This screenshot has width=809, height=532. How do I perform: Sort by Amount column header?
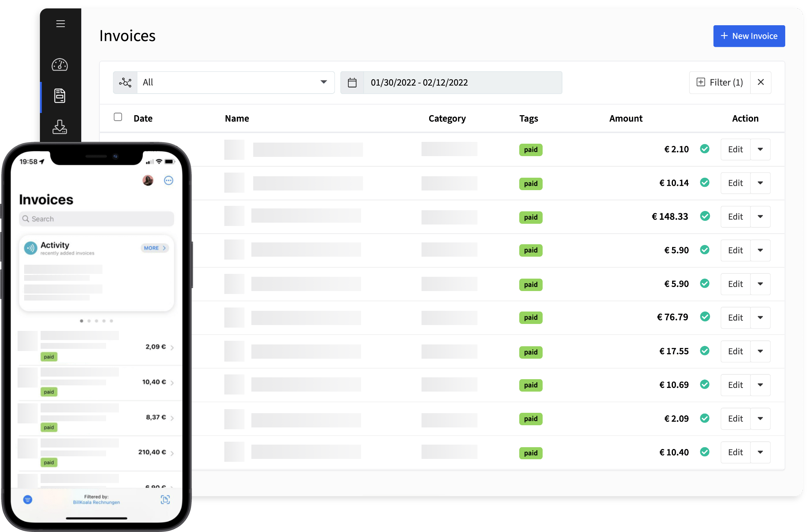(625, 118)
